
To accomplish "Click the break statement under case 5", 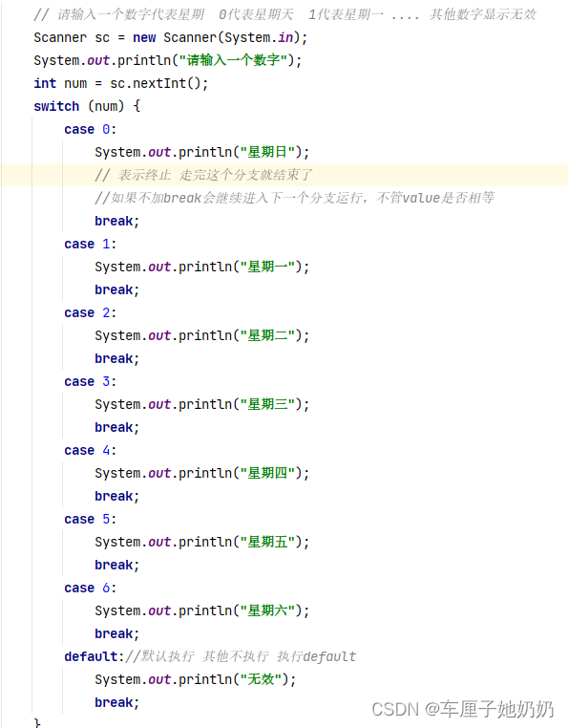I will point(116,565).
